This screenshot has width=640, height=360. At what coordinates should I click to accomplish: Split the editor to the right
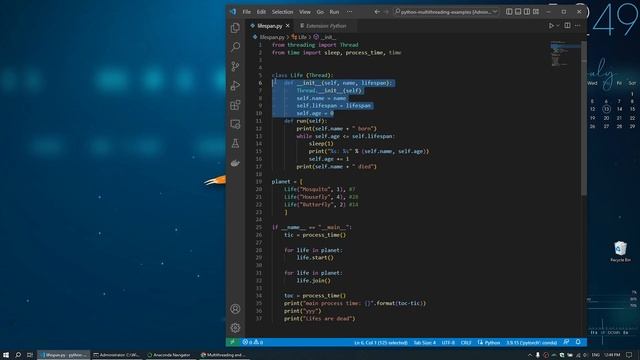[567, 25]
